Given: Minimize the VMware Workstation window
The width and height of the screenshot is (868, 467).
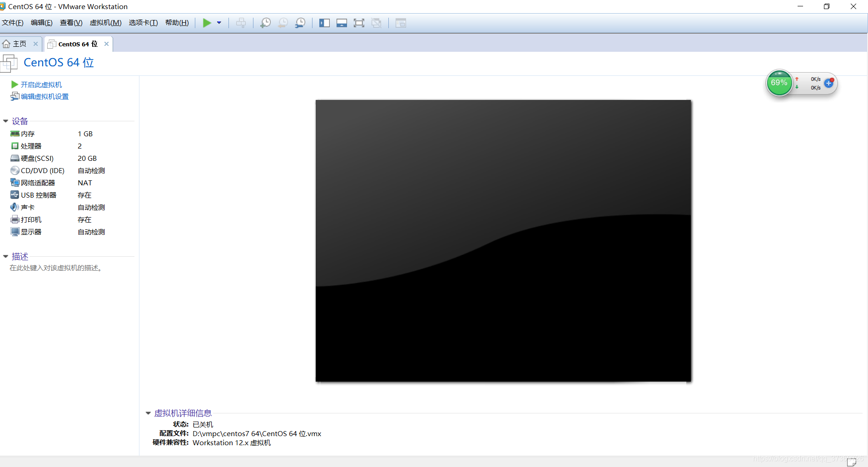Looking at the screenshot, I should 800,6.
